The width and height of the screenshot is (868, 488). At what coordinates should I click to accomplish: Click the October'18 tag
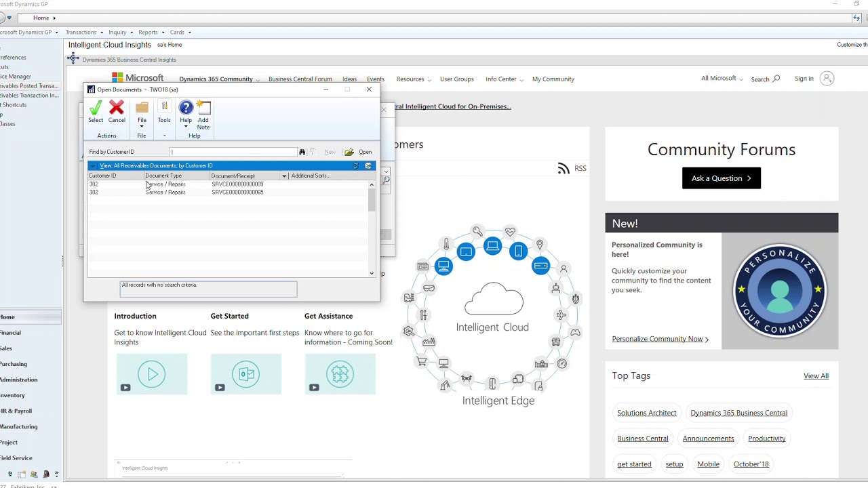click(x=751, y=464)
